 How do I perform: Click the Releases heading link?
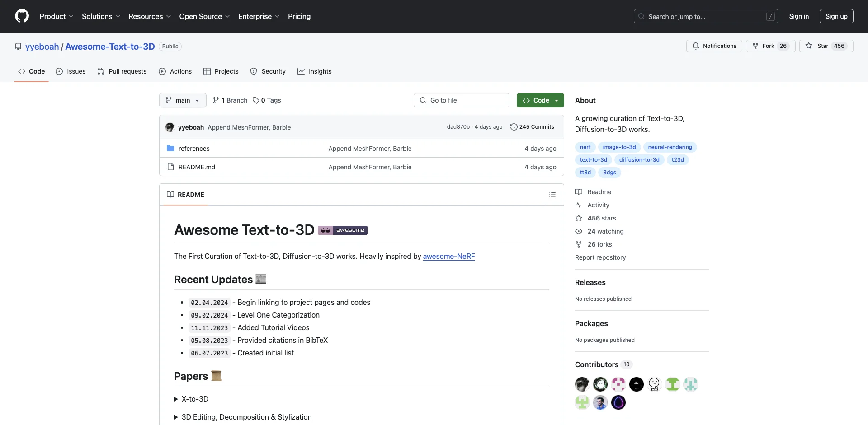tap(590, 282)
